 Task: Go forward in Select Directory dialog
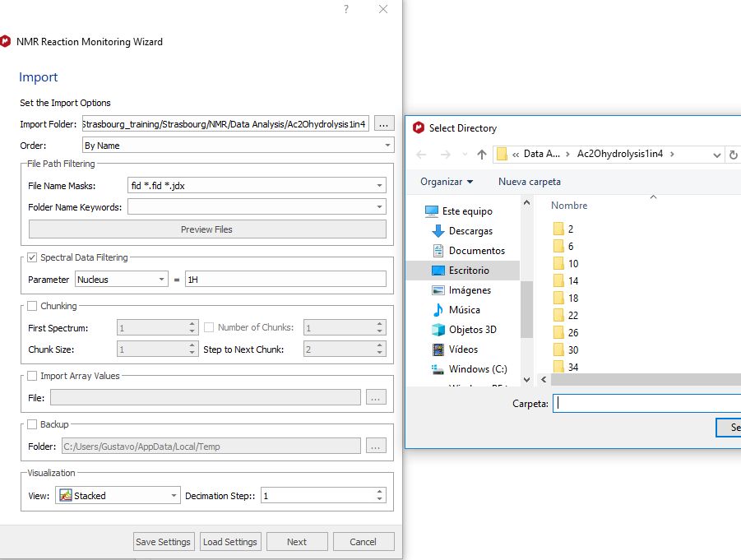click(445, 155)
